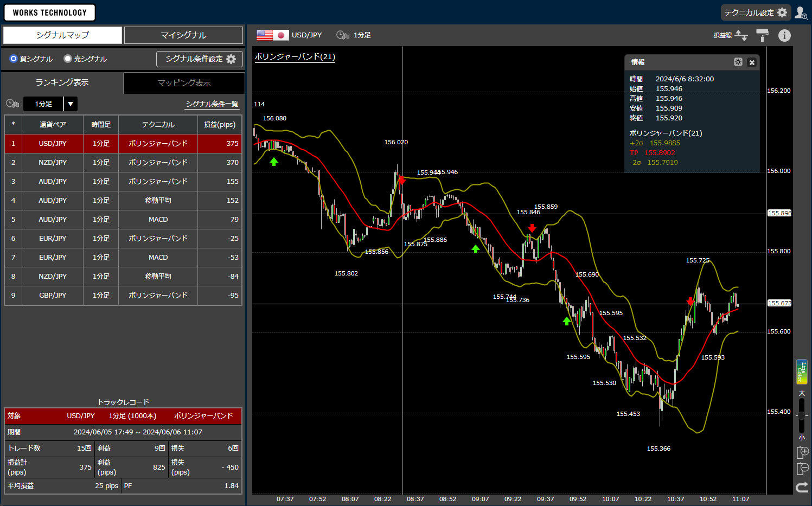
Task: Click the user help profile icon
Action: (x=801, y=12)
